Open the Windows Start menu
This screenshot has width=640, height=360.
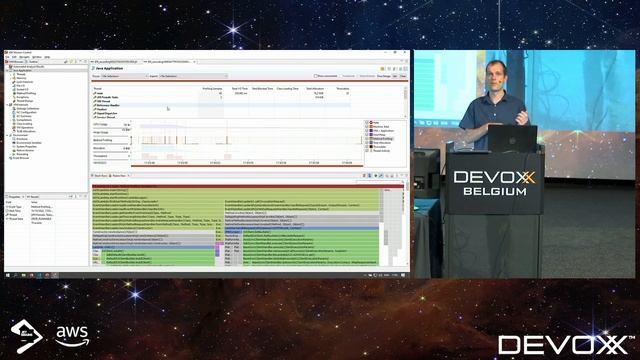(x=8, y=276)
